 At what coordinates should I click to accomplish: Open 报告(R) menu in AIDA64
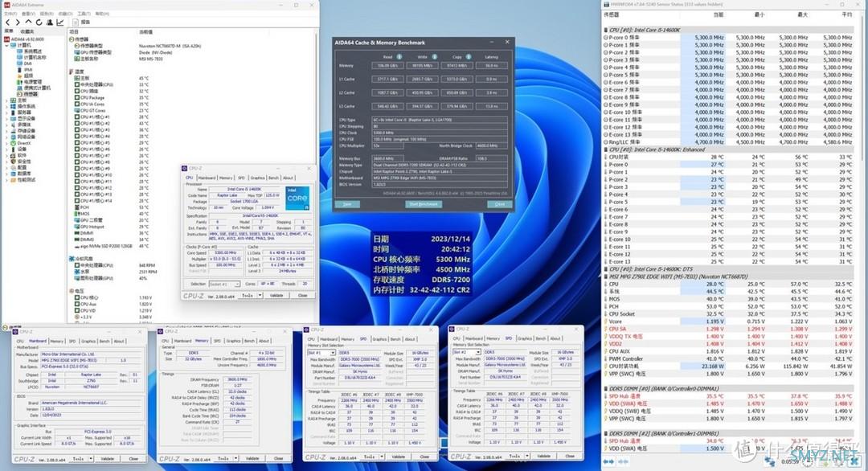coord(47,14)
